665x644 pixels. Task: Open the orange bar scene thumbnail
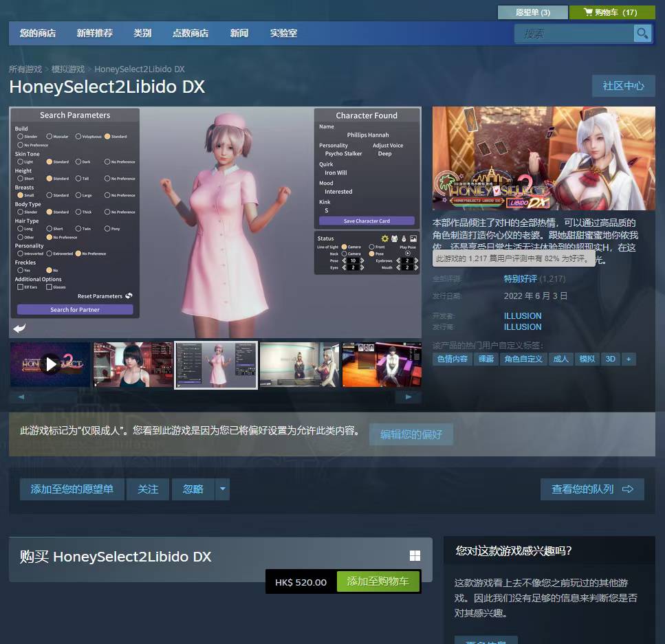(x=382, y=364)
